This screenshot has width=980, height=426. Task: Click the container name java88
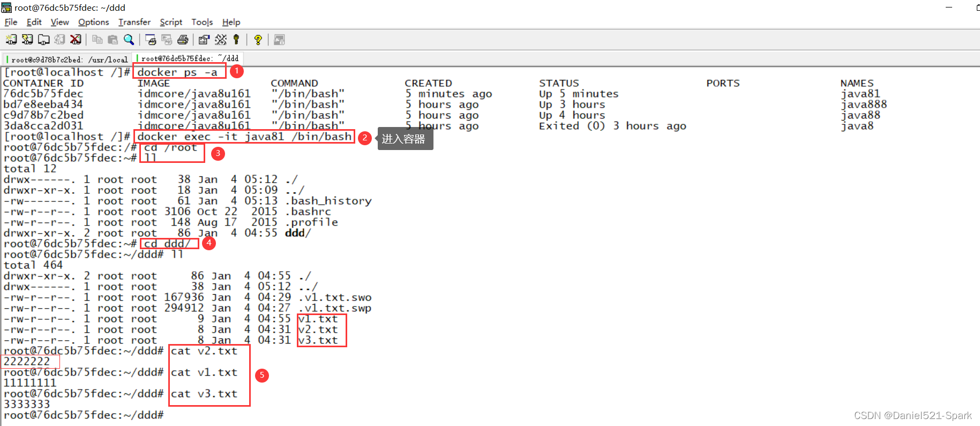click(861, 115)
